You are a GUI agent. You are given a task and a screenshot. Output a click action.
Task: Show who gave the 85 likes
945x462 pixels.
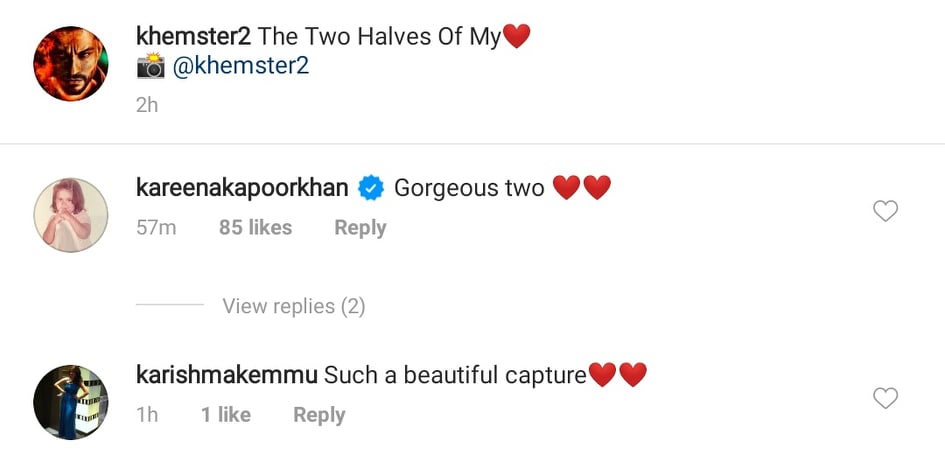click(x=255, y=228)
